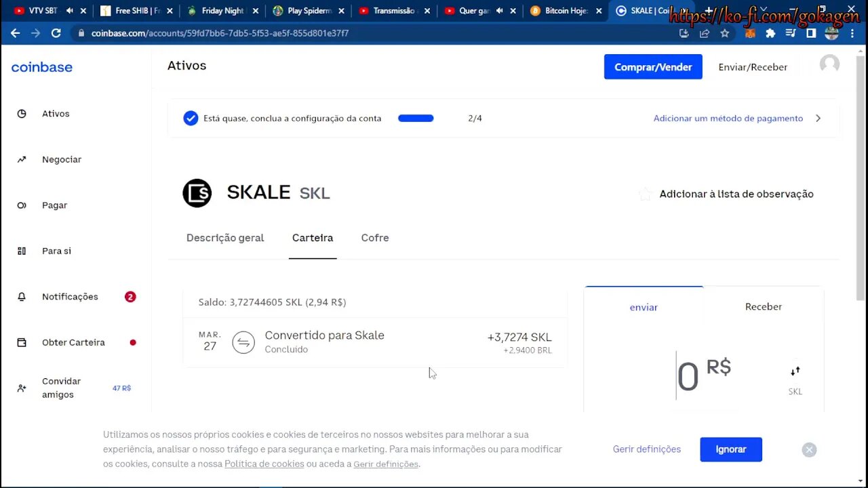Select the Receber tab in the panel
Screen dimensions: 868x488
pos(764,307)
